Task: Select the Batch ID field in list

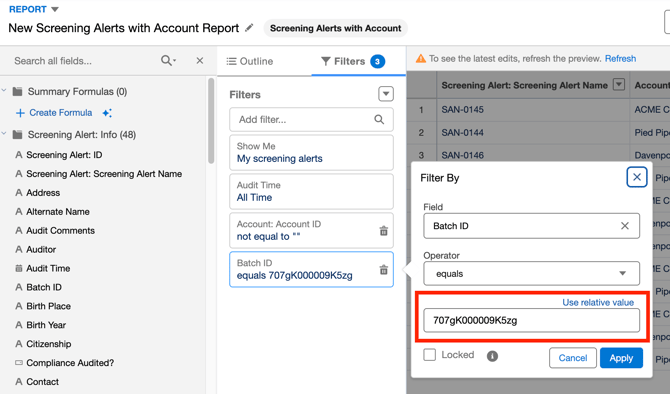Action: (44, 287)
